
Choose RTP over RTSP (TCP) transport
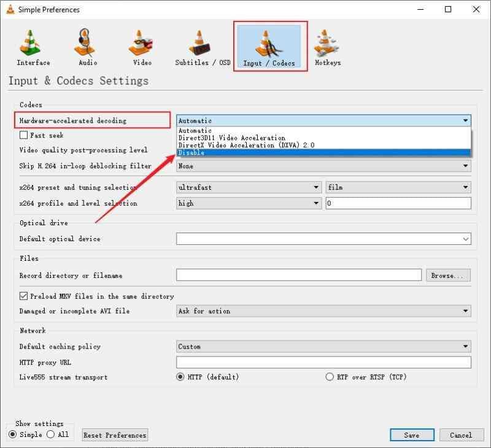click(330, 377)
